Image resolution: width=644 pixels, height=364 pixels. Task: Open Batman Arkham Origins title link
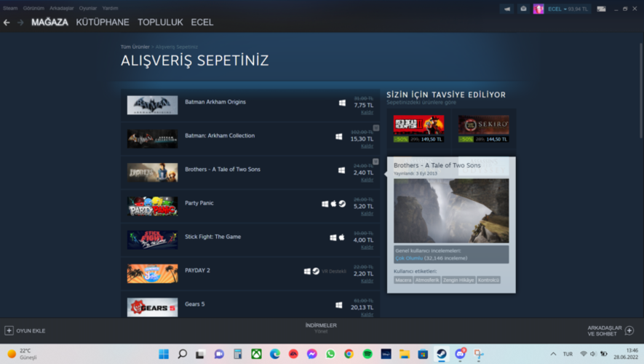point(215,102)
